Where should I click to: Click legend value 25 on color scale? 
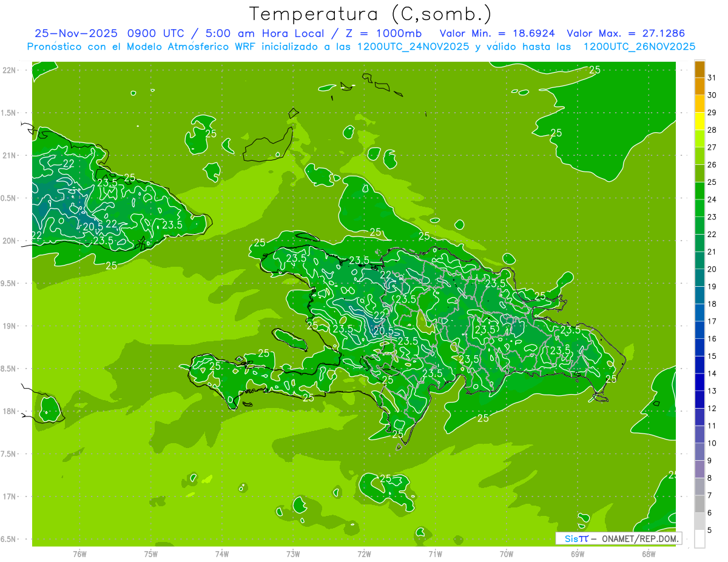point(712,182)
